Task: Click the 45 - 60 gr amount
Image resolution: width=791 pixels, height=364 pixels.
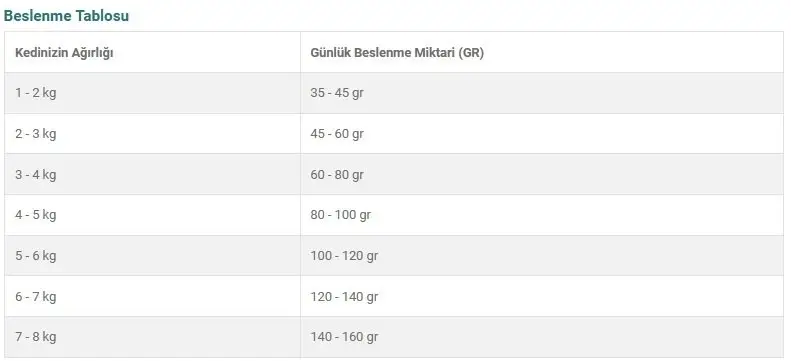Action: 337,134
